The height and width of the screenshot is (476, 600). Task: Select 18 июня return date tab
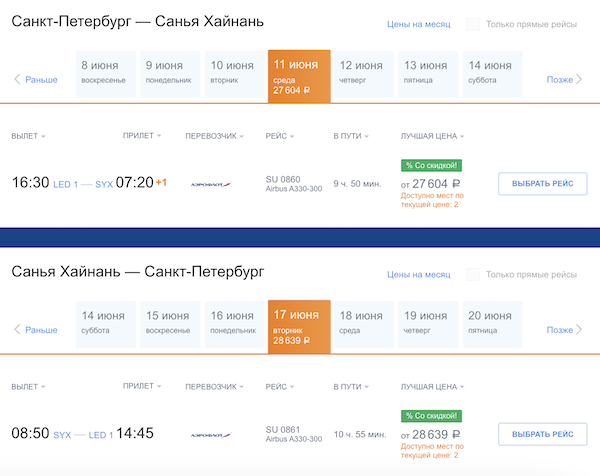coord(361,322)
